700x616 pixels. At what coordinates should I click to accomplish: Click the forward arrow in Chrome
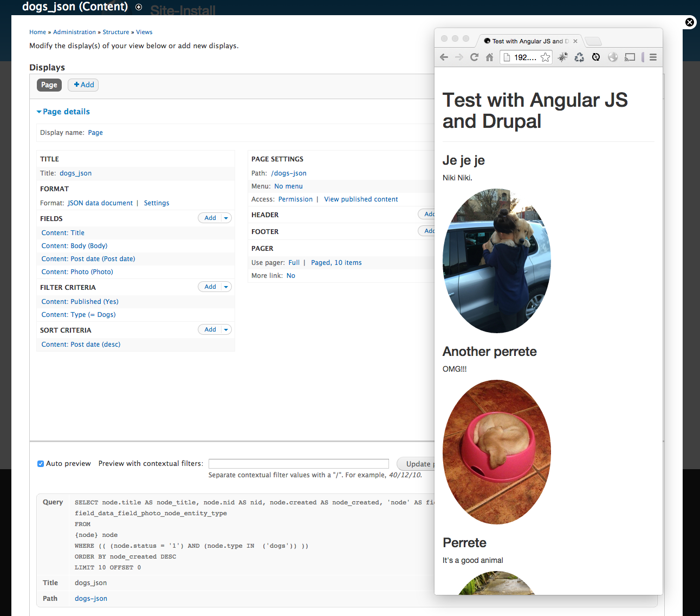click(459, 57)
